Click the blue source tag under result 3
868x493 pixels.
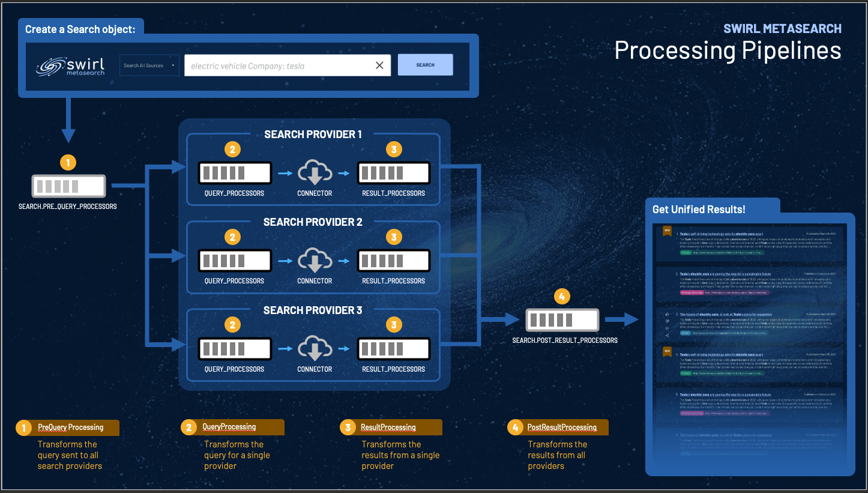click(686, 333)
